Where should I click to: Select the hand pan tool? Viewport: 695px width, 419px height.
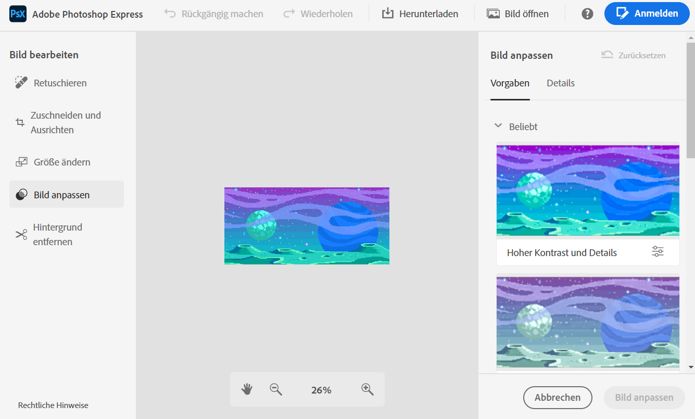point(247,389)
